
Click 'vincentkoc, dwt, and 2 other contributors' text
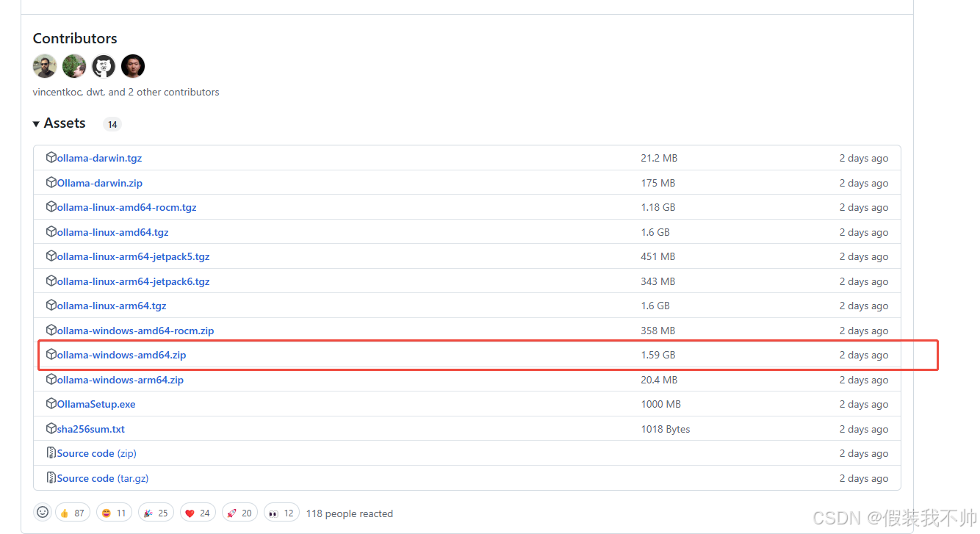click(126, 92)
